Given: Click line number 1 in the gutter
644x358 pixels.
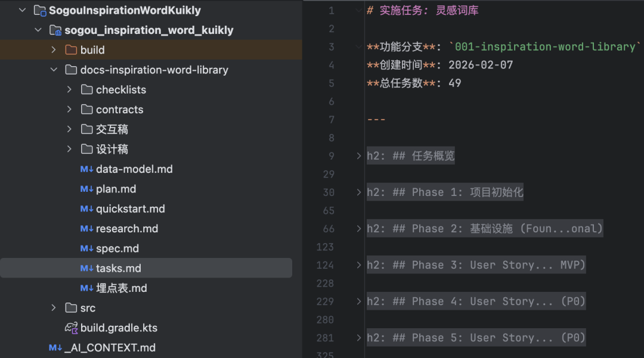Looking at the screenshot, I should point(332,11).
